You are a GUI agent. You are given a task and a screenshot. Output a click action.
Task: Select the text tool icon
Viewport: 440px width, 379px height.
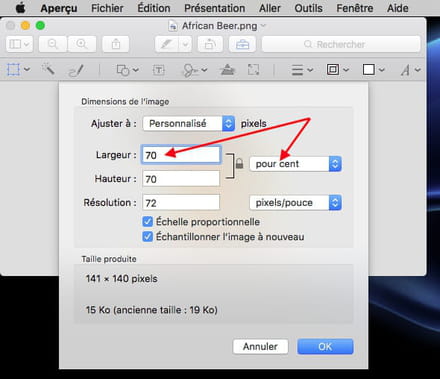click(x=159, y=70)
